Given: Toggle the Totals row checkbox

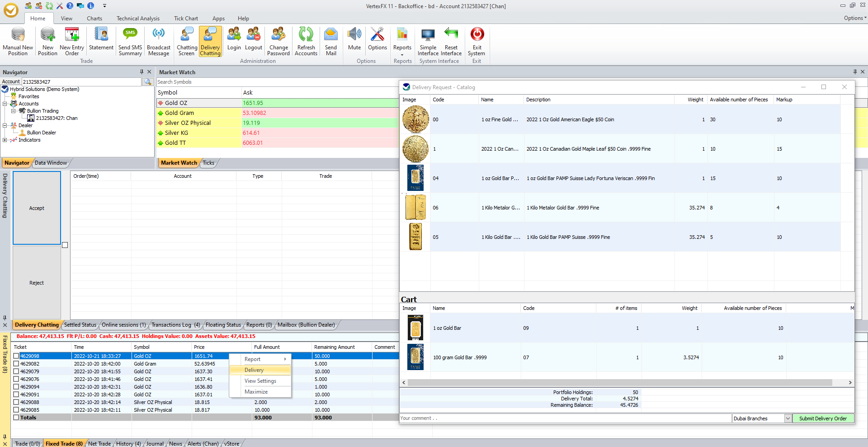Looking at the screenshot, I should [16, 418].
